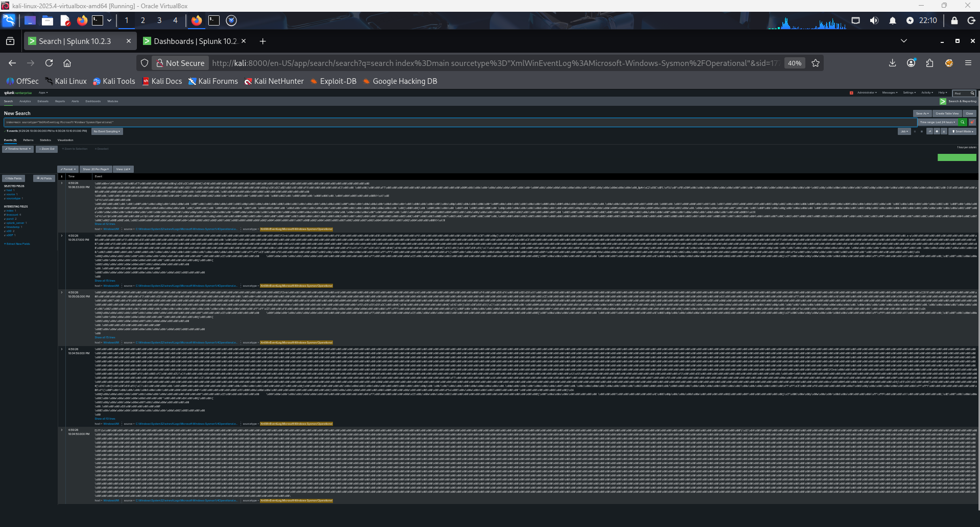Lock the screen from the Kali panel

(954, 20)
